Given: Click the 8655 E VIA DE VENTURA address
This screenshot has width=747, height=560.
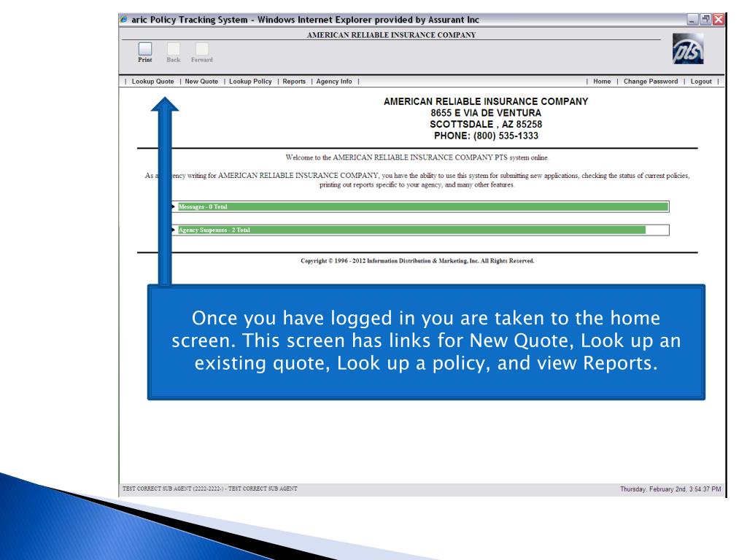Looking at the screenshot, I should 486,113.
